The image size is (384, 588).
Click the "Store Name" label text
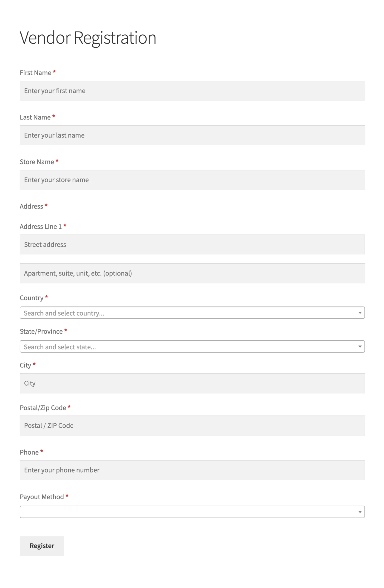[37, 162]
